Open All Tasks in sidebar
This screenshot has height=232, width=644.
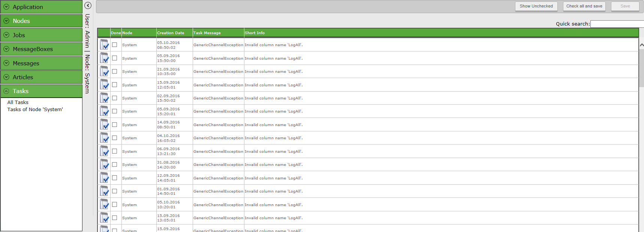click(18, 102)
